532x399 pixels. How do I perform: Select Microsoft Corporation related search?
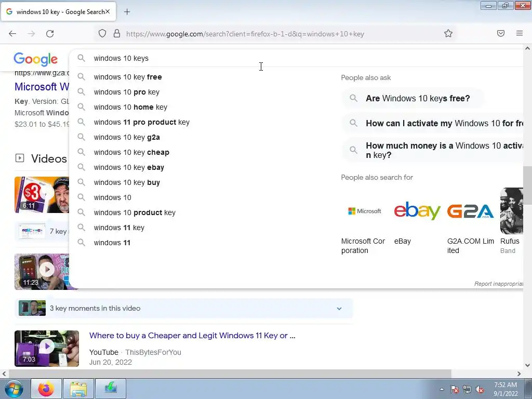pyautogui.click(x=365, y=221)
